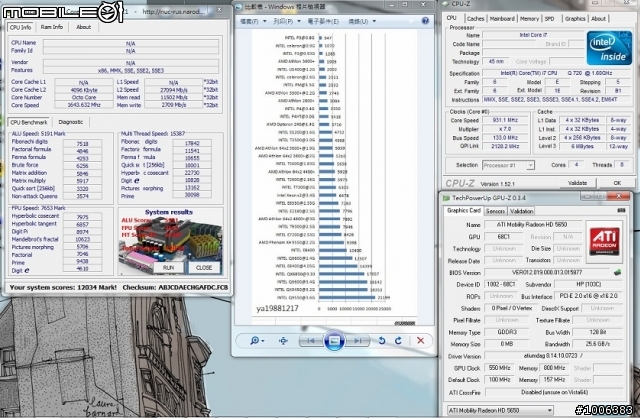Click OK button in CPU-Z
This screenshot has width=640, height=418.
pyautogui.click(x=617, y=183)
